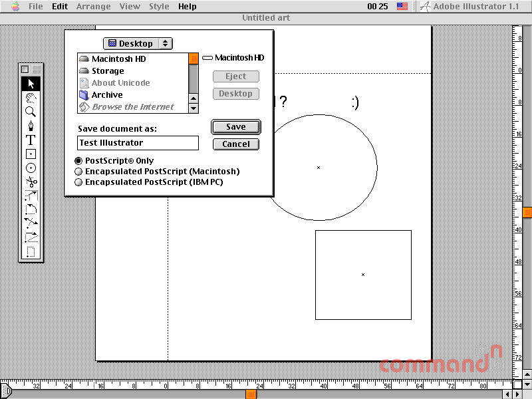Select the Scissors tool
This screenshot has width=532, height=399.
pyautogui.click(x=31, y=182)
